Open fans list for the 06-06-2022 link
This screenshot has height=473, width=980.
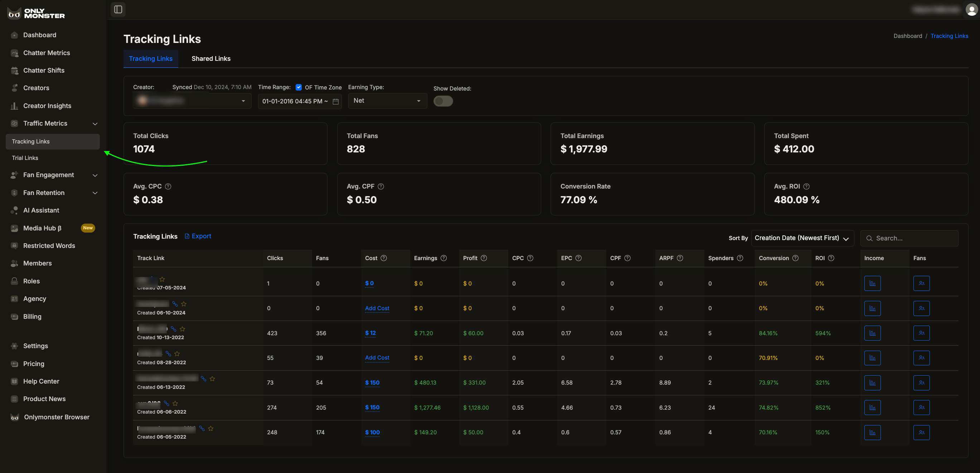pyautogui.click(x=921, y=407)
